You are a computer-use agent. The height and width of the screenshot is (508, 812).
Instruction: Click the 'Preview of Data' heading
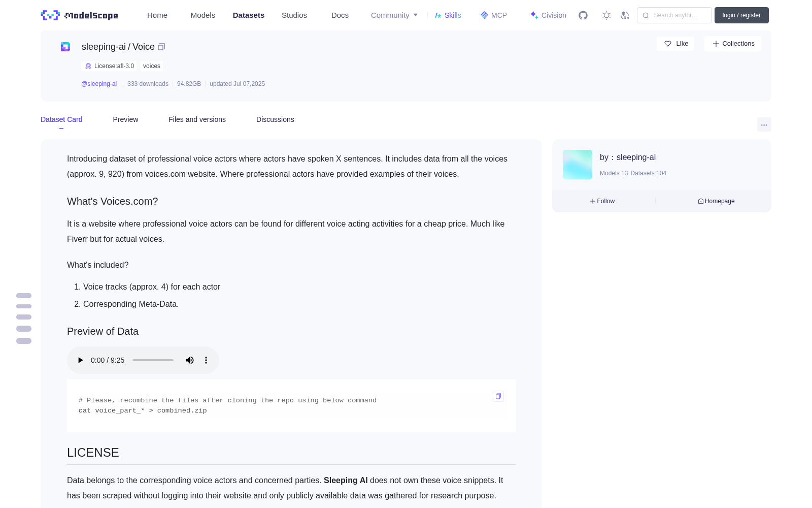[103, 331]
